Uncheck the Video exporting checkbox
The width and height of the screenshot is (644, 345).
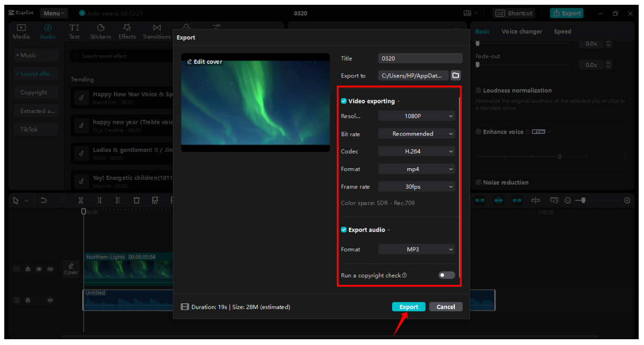[x=344, y=101]
